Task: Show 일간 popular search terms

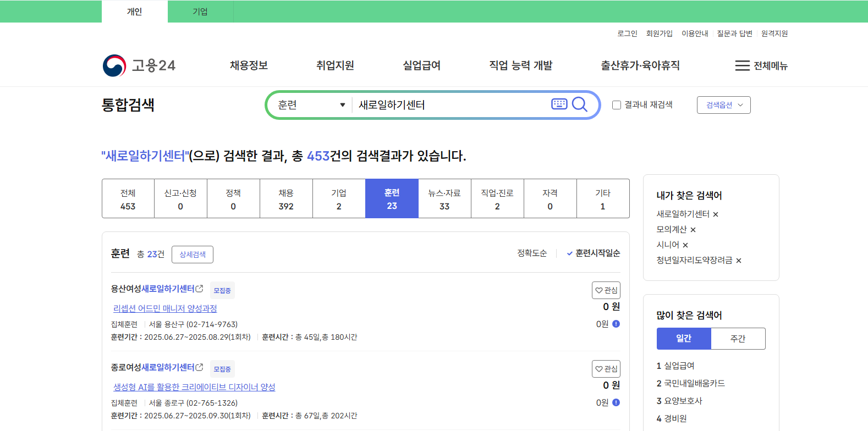Action: click(684, 339)
